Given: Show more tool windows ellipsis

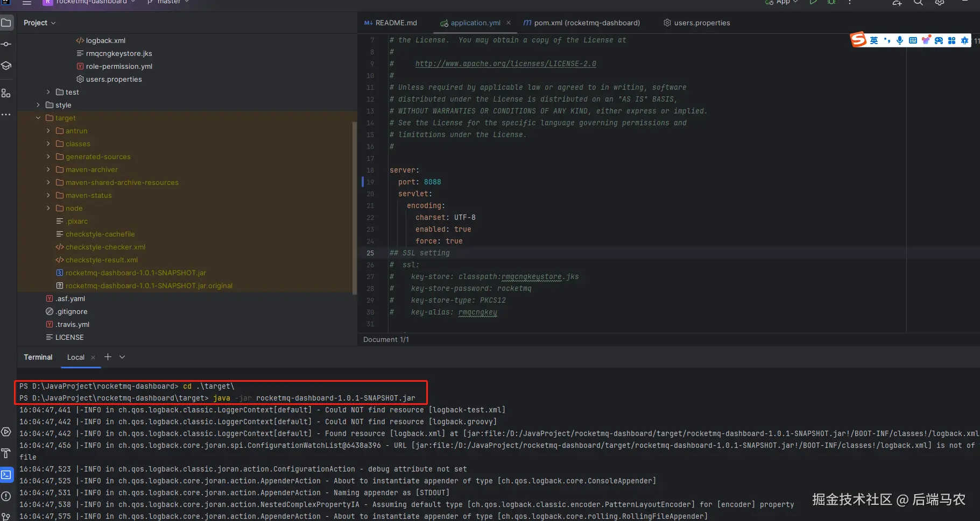Looking at the screenshot, I should click(6, 115).
